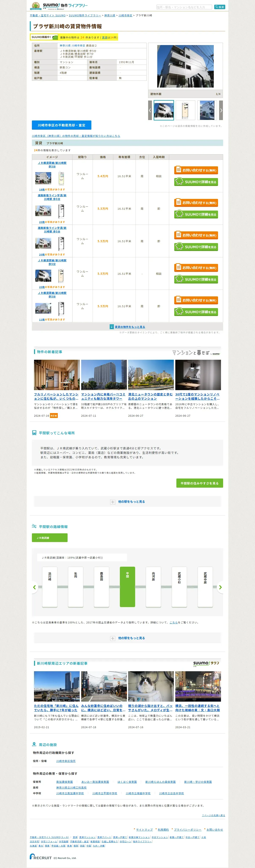Open the 不動産・住宅サイト SUUMO breadcrumb link

[x=48, y=16]
